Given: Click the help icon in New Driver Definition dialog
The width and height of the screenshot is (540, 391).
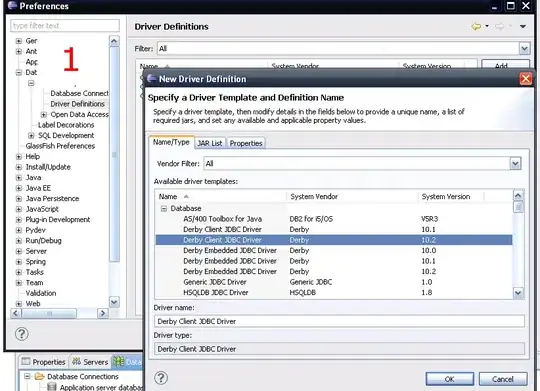Looking at the screenshot, I should point(161,378).
